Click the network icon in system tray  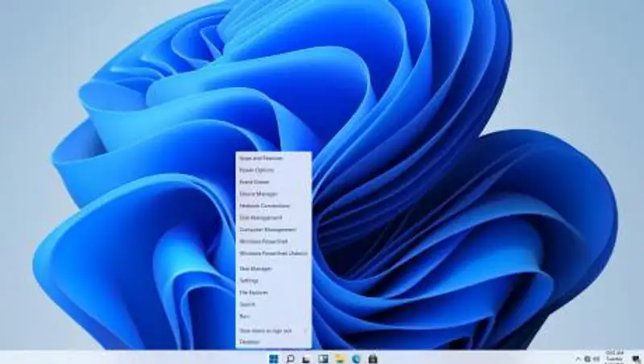[x=588, y=359]
